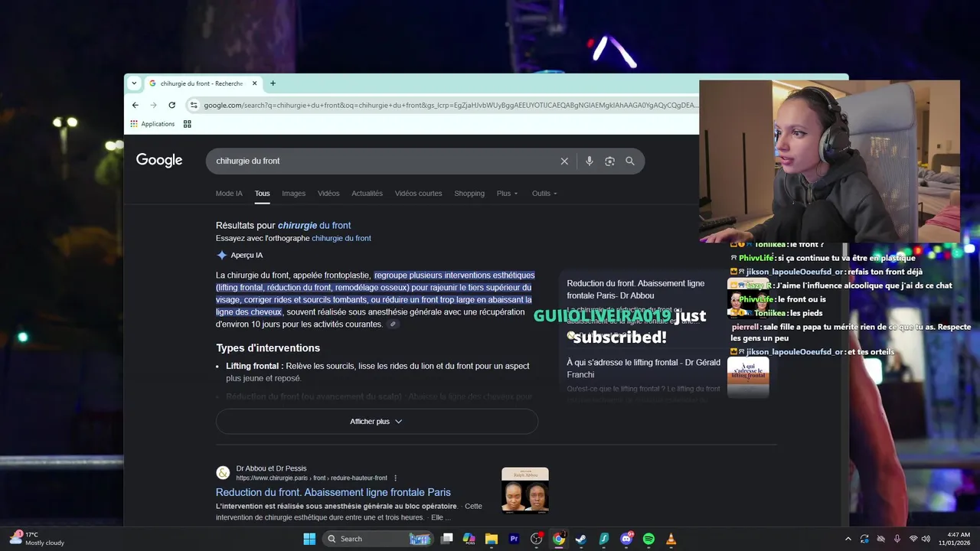Expand the Plus dropdown menu
The width and height of the screenshot is (980, 551).
(507, 194)
